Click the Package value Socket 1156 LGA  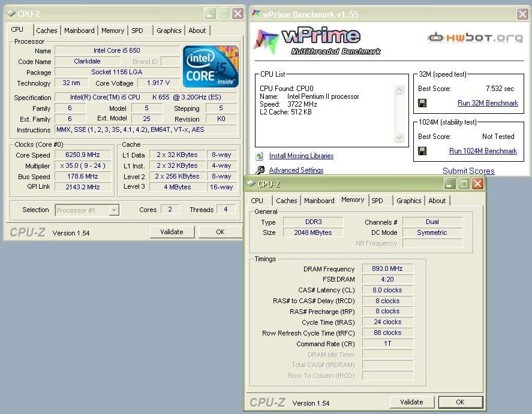(x=117, y=72)
